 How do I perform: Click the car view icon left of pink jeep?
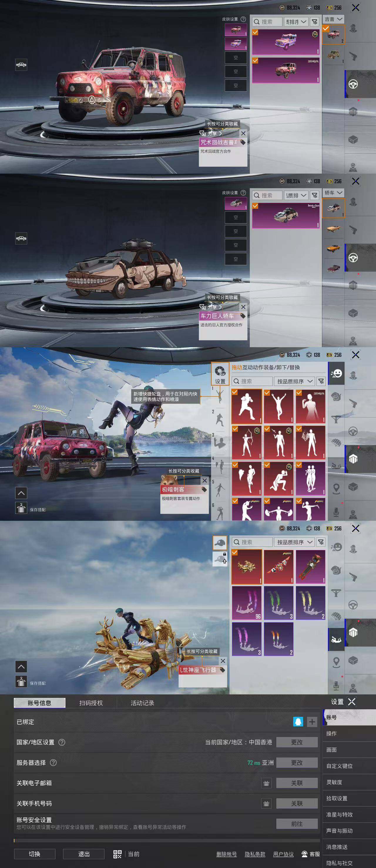click(x=21, y=64)
